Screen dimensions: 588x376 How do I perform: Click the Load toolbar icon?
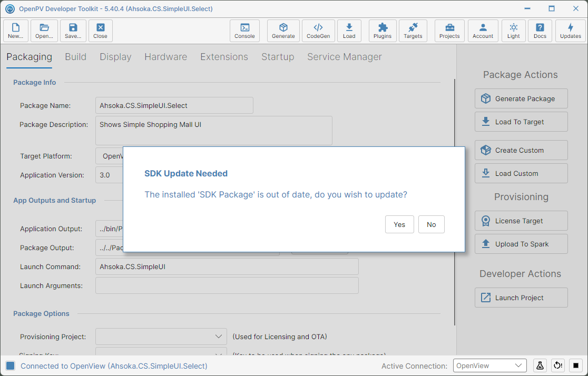349,31
